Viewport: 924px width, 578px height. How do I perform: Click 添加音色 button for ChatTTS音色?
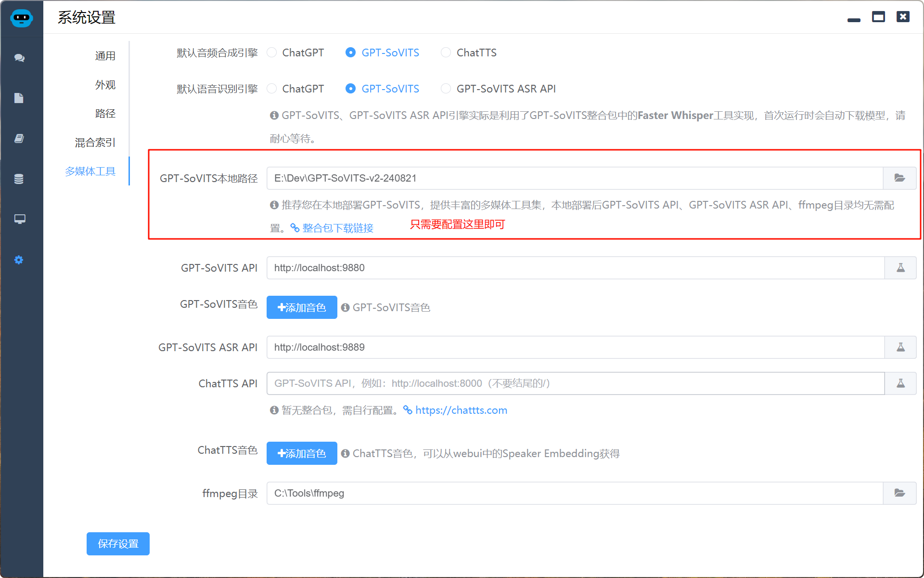click(x=302, y=453)
